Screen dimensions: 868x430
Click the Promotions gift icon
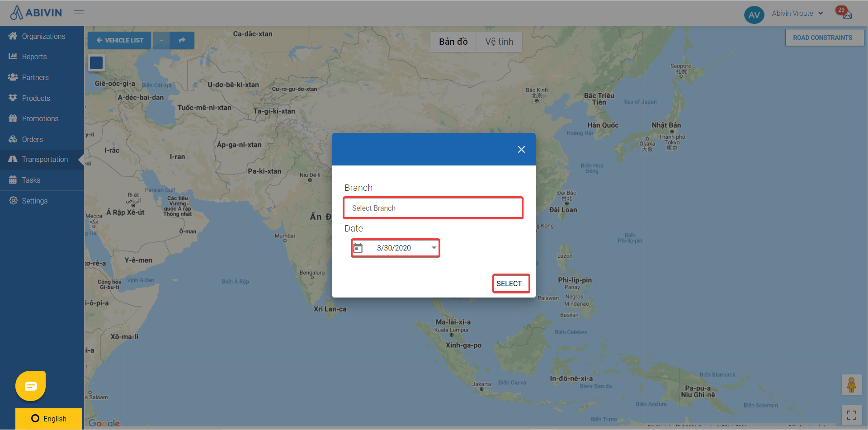[x=13, y=118]
